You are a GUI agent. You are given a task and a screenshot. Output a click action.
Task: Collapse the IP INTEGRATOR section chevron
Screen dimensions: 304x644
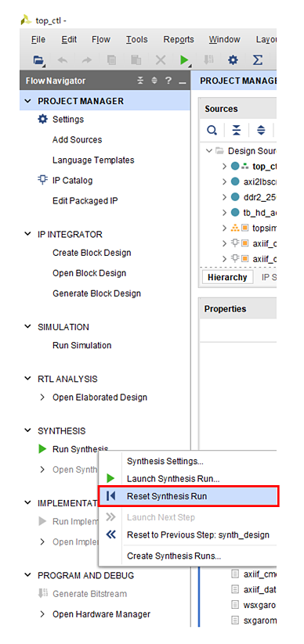(27, 234)
